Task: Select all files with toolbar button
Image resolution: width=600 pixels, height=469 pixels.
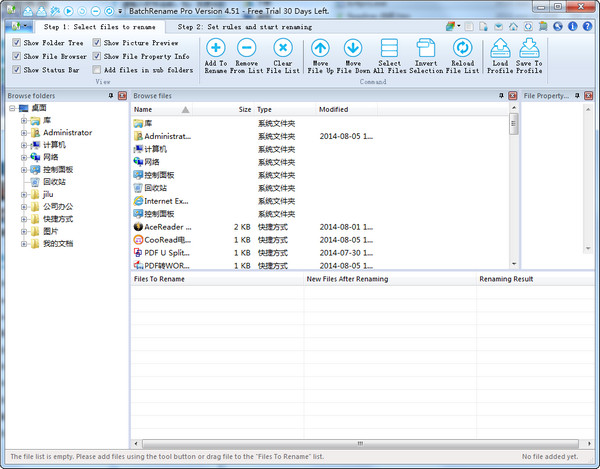Action: click(x=389, y=48)
